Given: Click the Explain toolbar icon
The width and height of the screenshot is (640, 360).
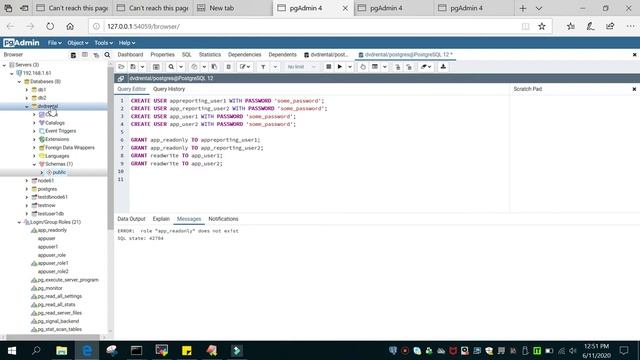Looking at the screenshot, I should (363, 67).
